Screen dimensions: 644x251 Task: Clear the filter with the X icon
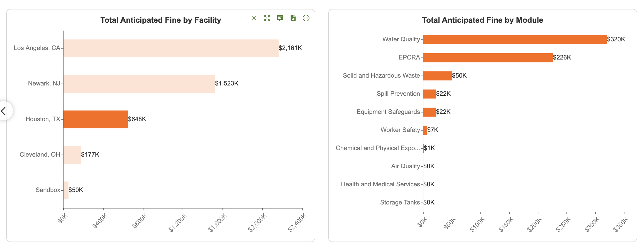coord(254,18)
